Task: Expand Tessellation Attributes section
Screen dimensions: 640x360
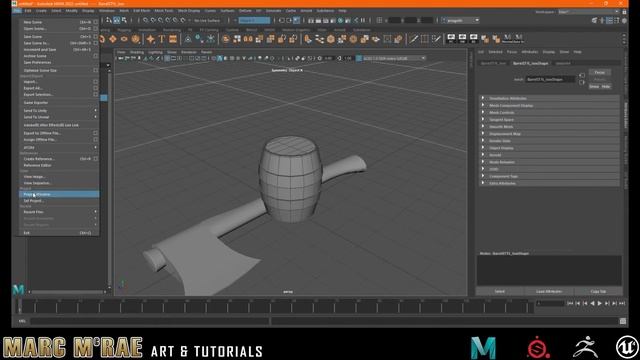Action: pos(549,98)
